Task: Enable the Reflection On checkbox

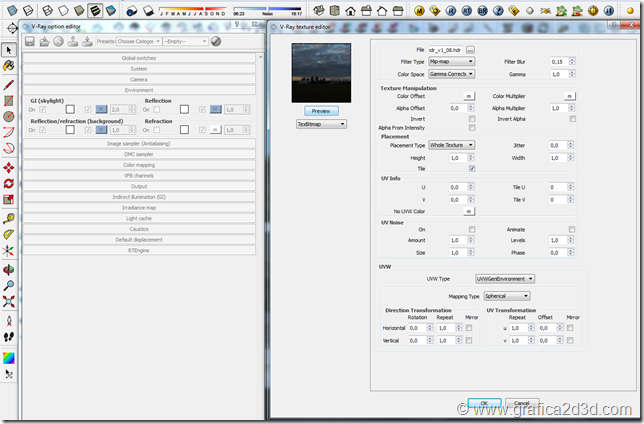Action: coord(157,109)
